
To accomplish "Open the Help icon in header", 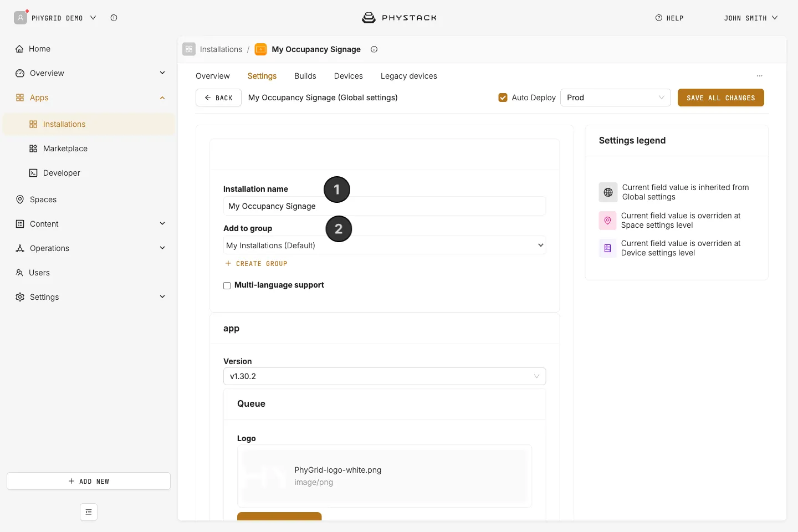I will pyautogui.click(x=659, y=18).
